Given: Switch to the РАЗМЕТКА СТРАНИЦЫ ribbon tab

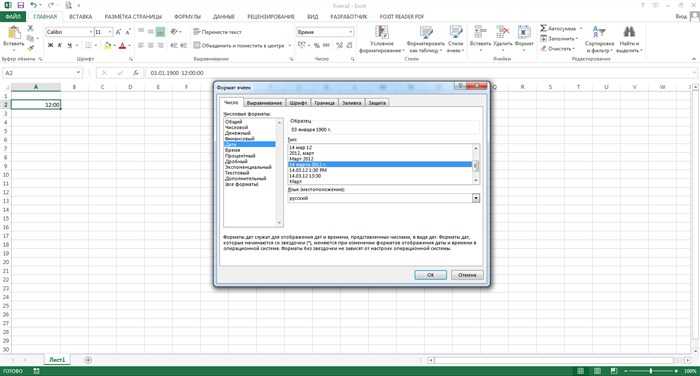Looking at the screenshot, I should (x=133, y=17).
